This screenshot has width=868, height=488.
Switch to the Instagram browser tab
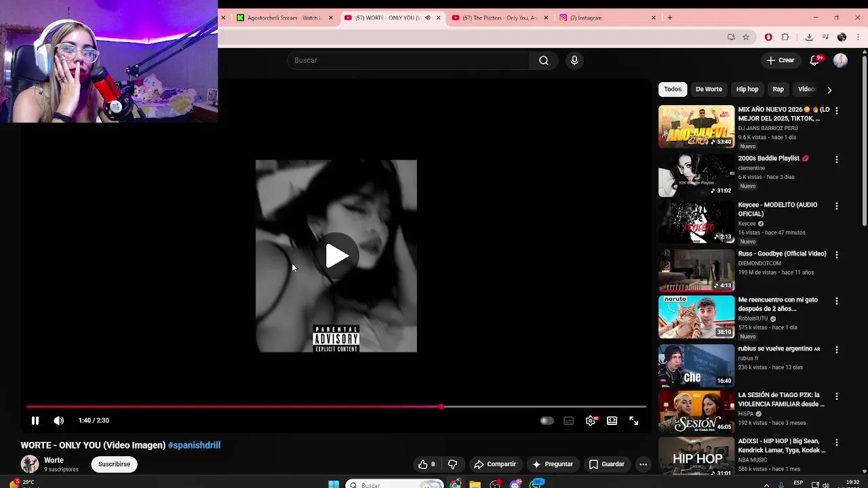click(607, 18)
